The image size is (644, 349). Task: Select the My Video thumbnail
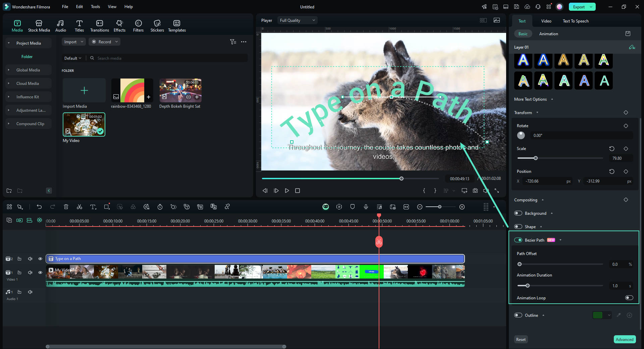[x=84, y=124]
